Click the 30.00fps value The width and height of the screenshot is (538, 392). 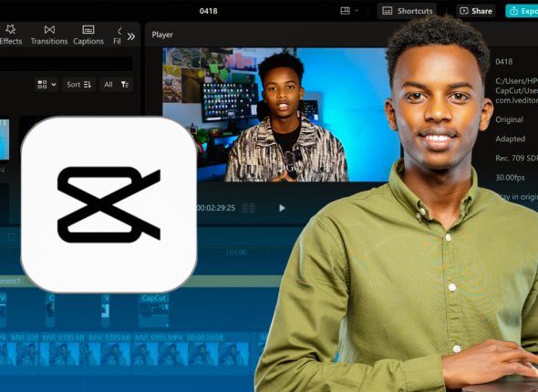pyautogui.click(x=511, y=177)
